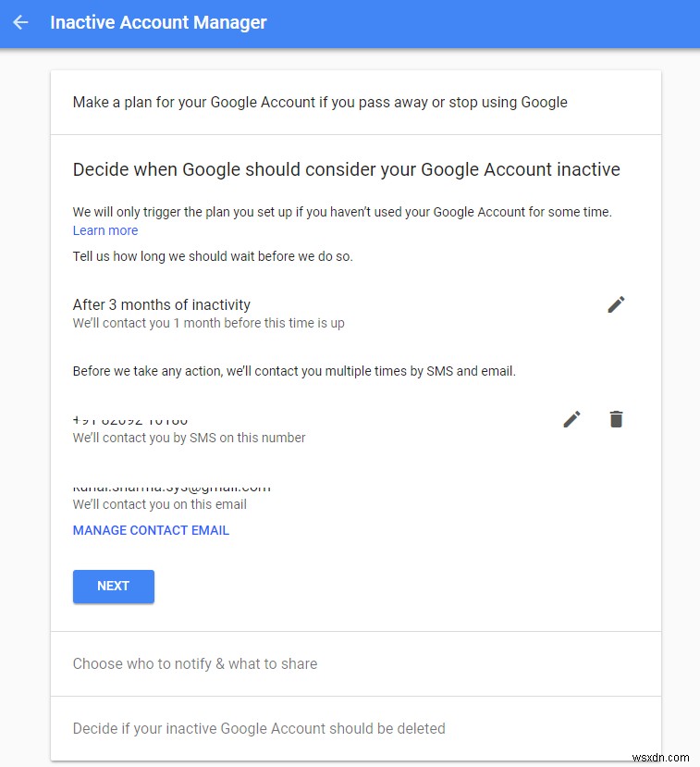Open the 'Decide if your inactive Google Account should be deleted' section
Screen dimensions: 700x767
point(259,728)
